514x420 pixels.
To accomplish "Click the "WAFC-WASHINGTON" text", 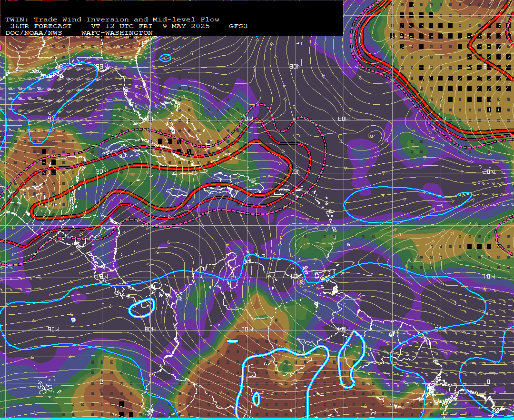I will tap(117, 33).
